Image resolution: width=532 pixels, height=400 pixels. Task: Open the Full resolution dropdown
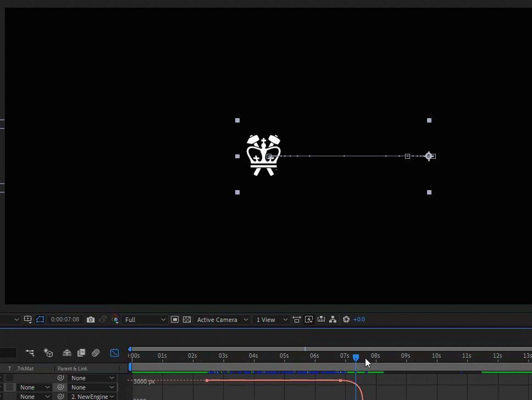point(145,320)
